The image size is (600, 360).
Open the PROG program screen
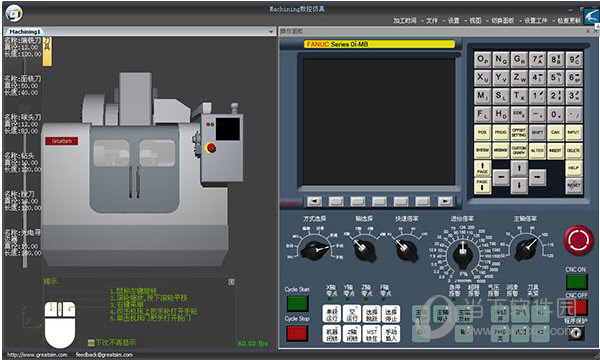tap(501, 132)
